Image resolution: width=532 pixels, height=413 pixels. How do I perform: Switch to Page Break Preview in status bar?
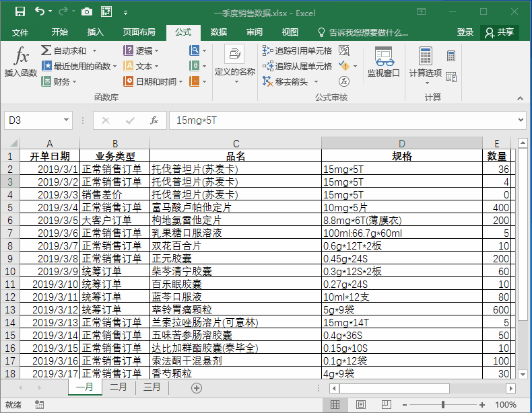tap(386, 404)
